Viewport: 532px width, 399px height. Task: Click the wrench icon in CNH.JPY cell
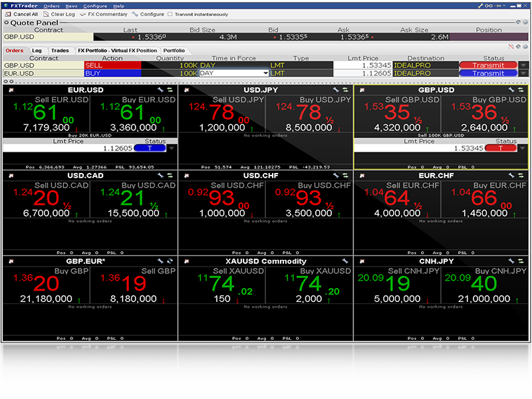tap(511, 261)
